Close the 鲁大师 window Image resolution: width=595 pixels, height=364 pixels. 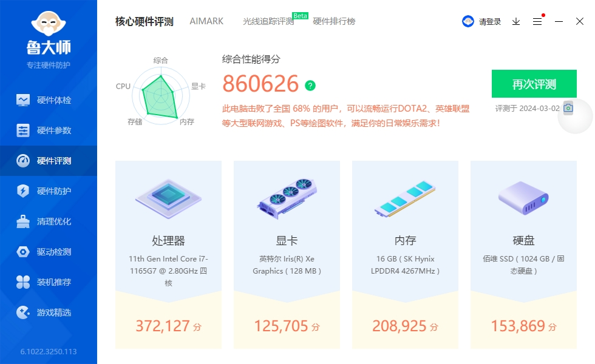click(x=580, y=21)
